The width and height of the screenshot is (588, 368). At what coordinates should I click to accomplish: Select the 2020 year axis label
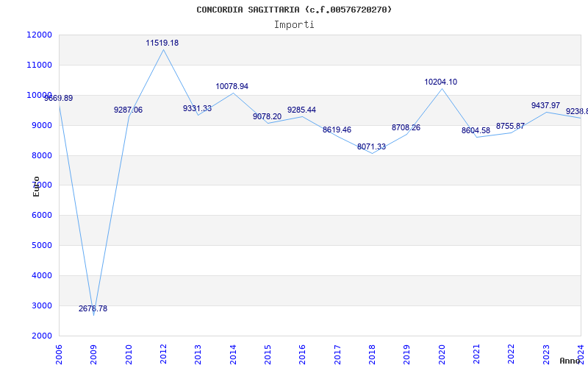click(x=442, y=355)
